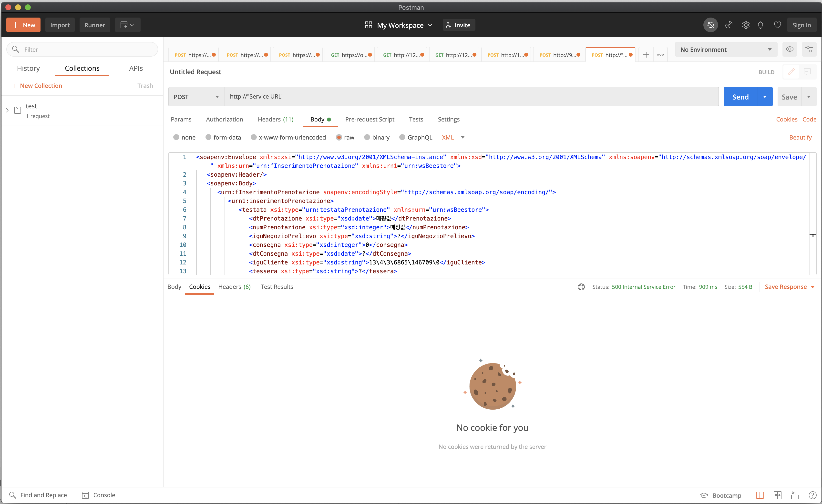This screenshot has height=504, width=822.
Task: Click the environment quick look eye icon
Action: 790,49
